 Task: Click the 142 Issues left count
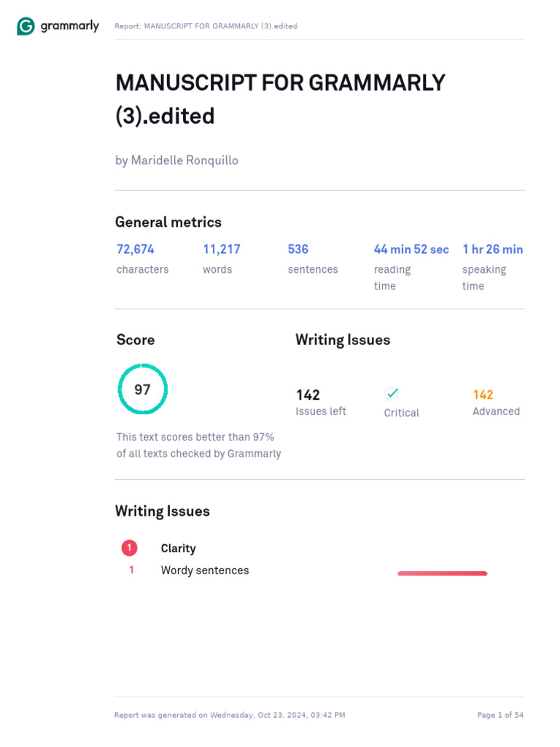click(308, 395)
